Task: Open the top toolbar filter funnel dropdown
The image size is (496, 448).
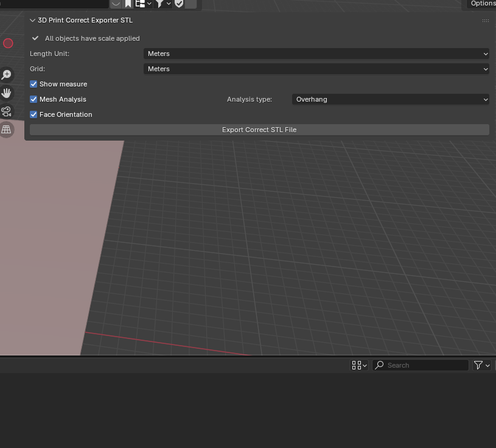Action: [x=163, y=4]
